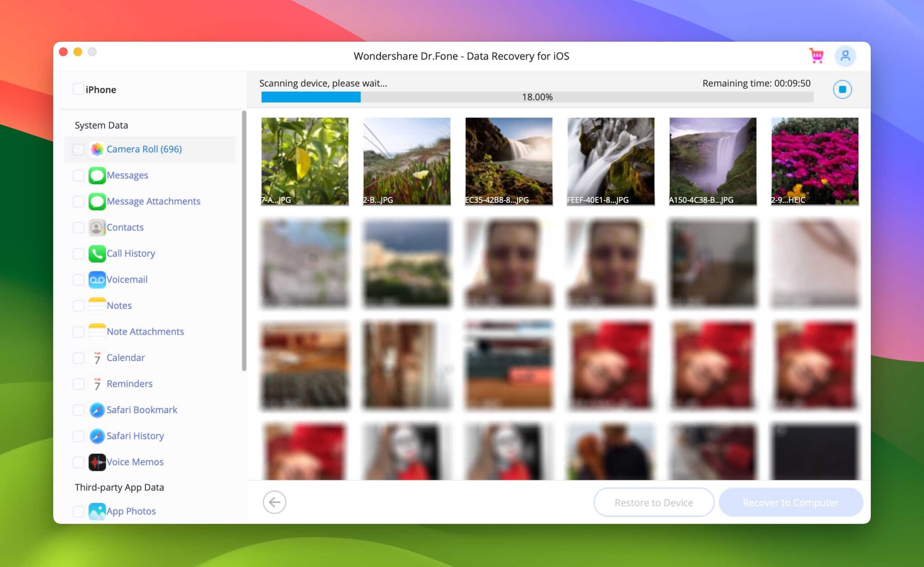Click the Voice Memos icon

click(97, 462)
